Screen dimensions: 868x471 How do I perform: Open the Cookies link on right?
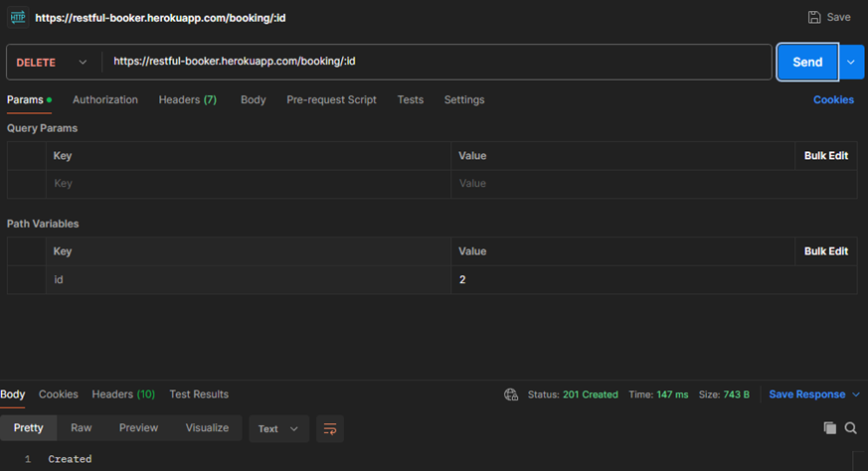833,99
